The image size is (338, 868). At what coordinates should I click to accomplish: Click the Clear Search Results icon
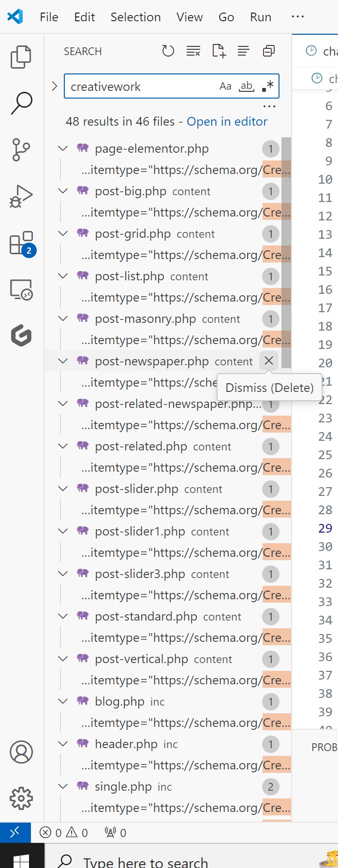193,51
